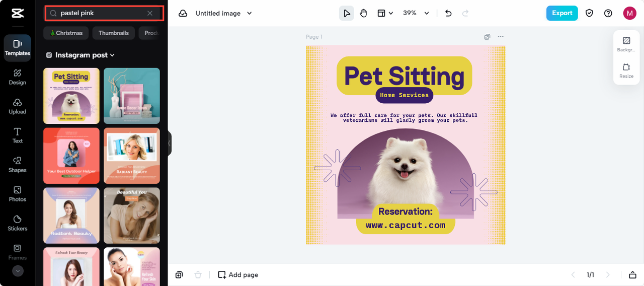This screenshot has width=644, height=286.
Task: Choose the Pet Sitting template thumbnail
Action: 71,96
